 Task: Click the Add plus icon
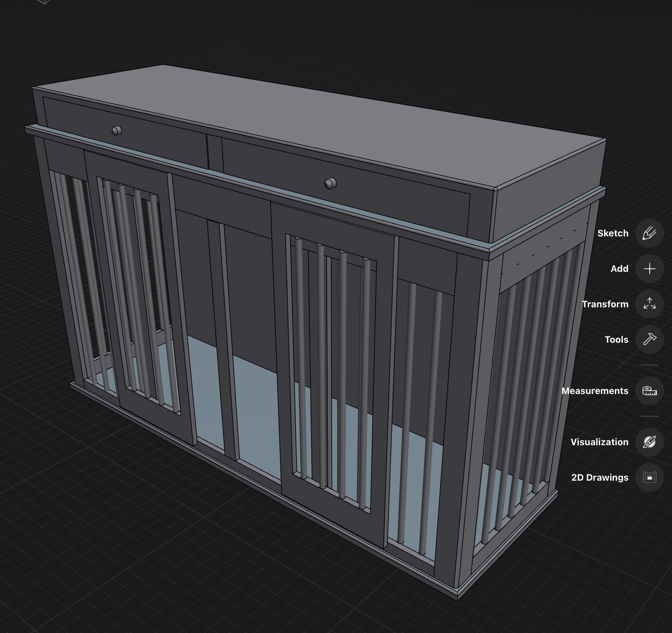coord(649,269)
